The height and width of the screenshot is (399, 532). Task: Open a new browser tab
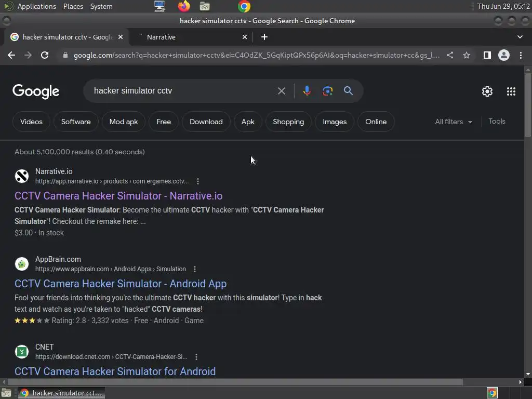[264, 37]
